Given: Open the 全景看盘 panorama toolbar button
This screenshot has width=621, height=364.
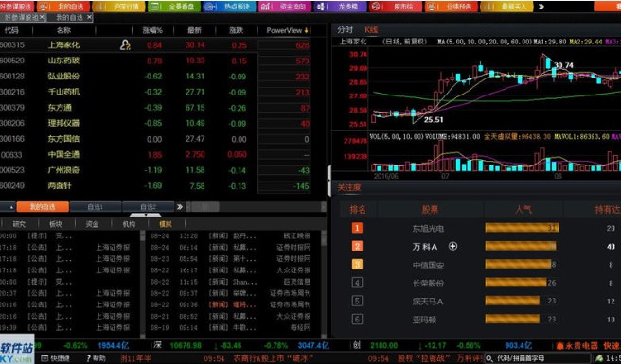Looking at the screenshot, I should coord(173,7).
